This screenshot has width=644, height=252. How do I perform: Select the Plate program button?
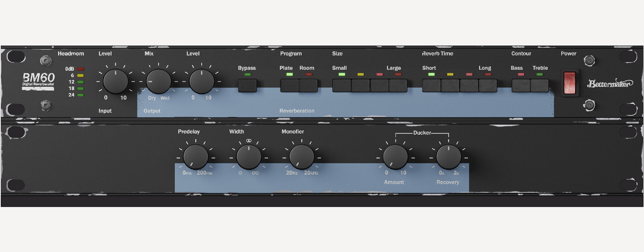click(x=290, y=86)
